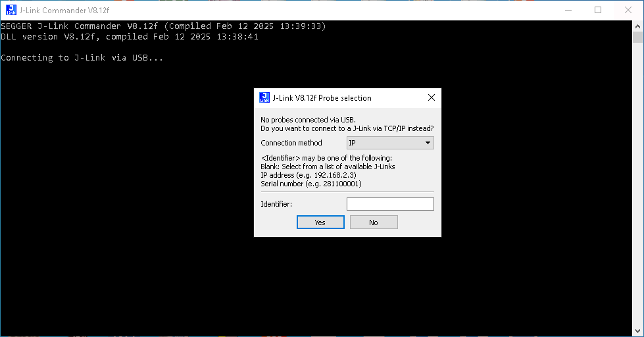Image resolution: width=644 pixels, height=337 pixels.
Task: Click the 'Connection method' label
Action: (x=291, y=143)
